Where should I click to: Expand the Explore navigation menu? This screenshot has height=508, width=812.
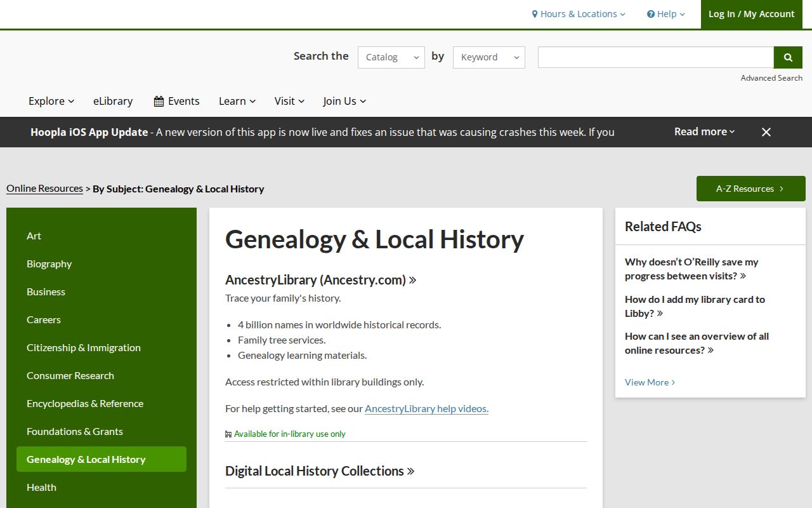tap(51, 101)
